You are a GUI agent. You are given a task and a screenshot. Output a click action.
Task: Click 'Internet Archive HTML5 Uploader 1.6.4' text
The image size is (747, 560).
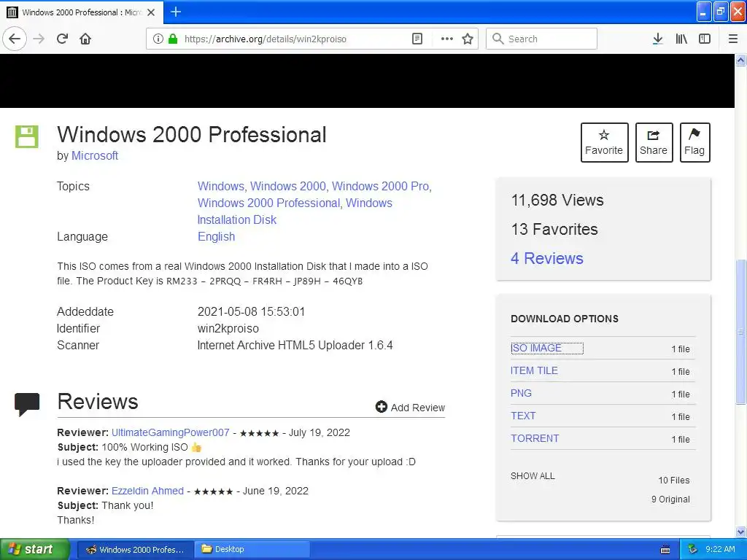click(x=295, y=345)
